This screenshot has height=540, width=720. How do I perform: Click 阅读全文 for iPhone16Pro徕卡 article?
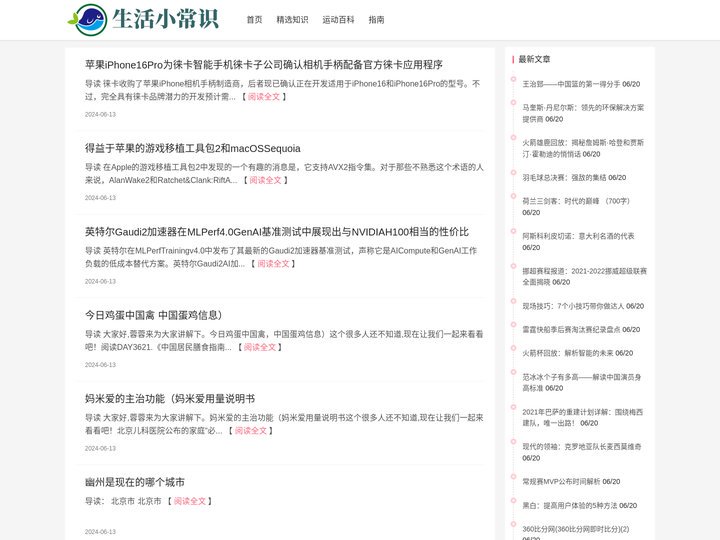pyautogui.click(x=264, y=96)
